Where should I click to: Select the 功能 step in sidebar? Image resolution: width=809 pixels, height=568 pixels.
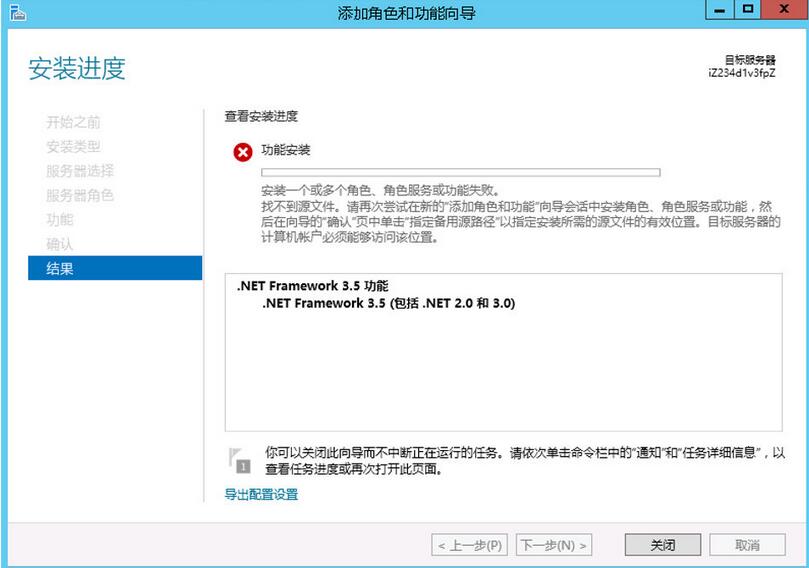click(x=60, y=220)
